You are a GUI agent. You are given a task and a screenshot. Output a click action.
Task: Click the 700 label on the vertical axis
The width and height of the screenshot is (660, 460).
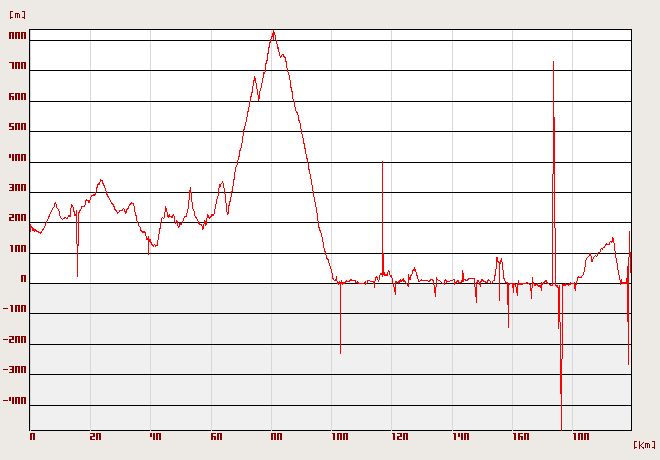(17, 68)
